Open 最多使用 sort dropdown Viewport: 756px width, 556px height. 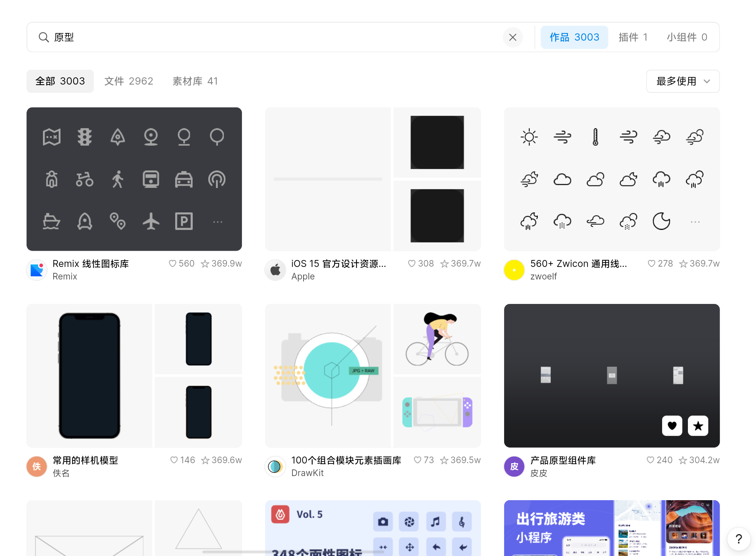point(683,81)
